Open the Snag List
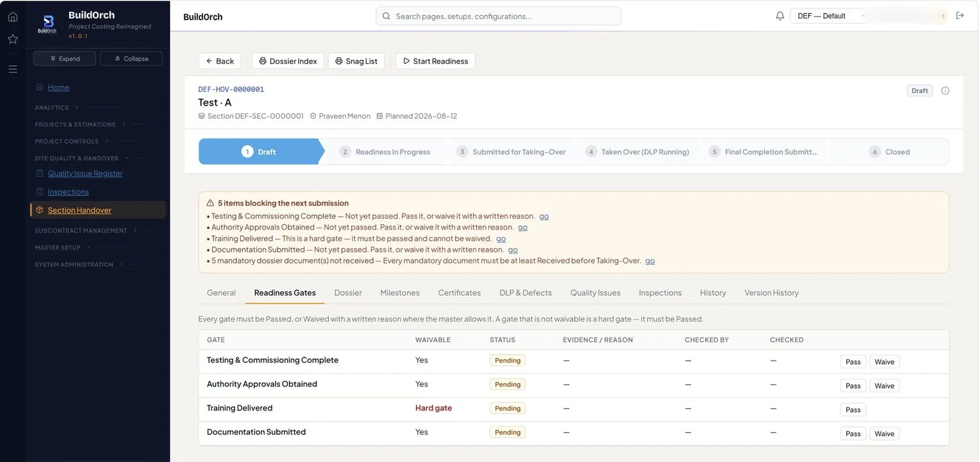Image resolution: width=980 pixels, height=462 pixels. point(356,61)
